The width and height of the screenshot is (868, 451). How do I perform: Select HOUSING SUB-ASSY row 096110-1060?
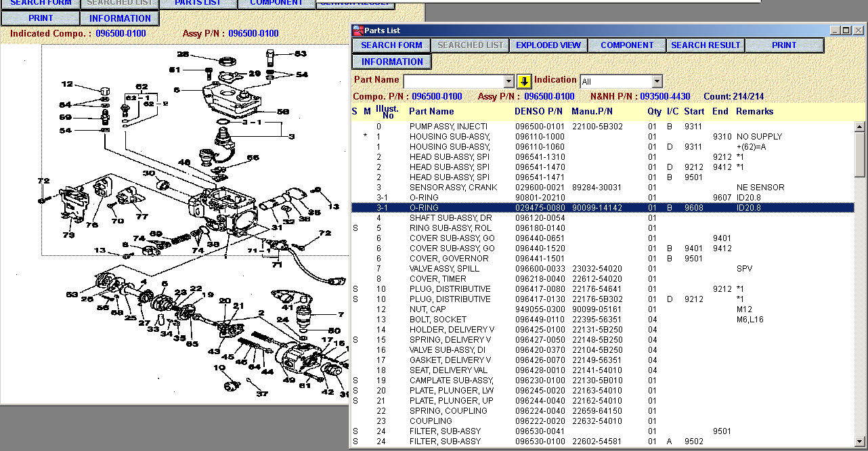[x=603, y=147]
